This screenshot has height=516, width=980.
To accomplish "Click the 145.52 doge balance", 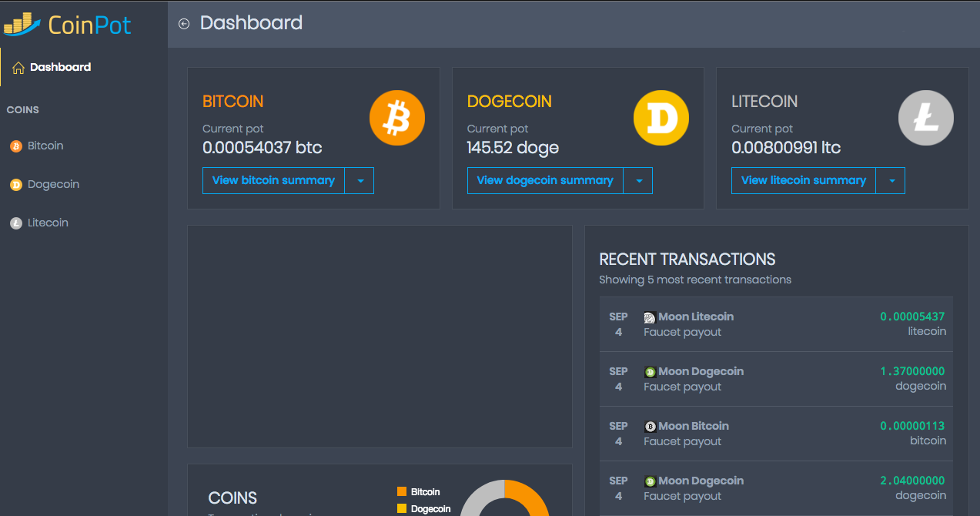I will click(x=513, y=148).
